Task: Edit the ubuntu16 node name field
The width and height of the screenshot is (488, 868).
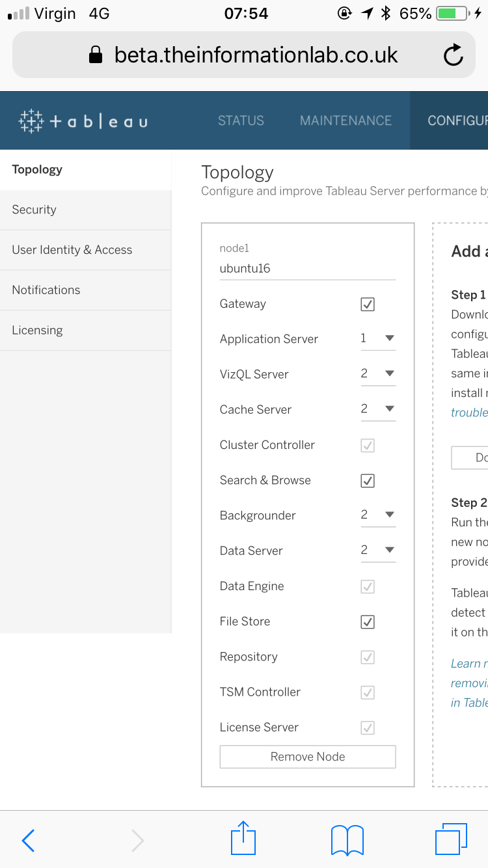Action: tap(308, 269)
